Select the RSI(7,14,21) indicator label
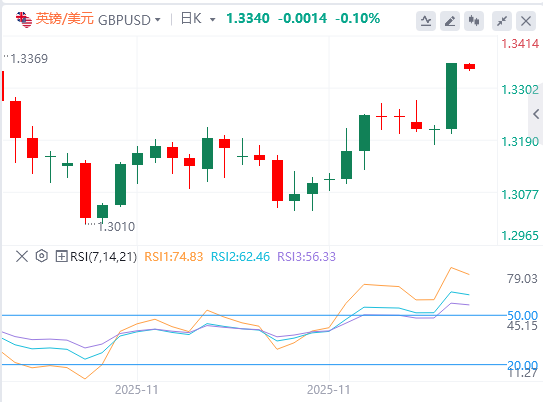 [x=103, y=257]
